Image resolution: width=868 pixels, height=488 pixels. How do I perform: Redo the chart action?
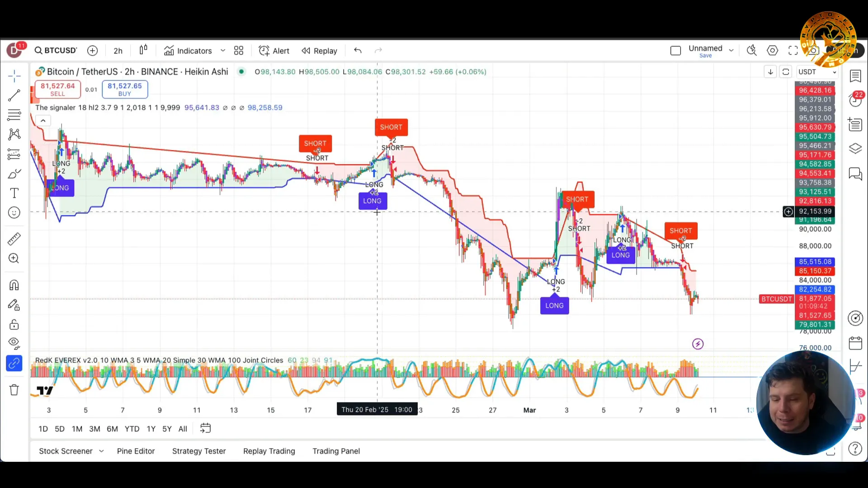[378, 51]
